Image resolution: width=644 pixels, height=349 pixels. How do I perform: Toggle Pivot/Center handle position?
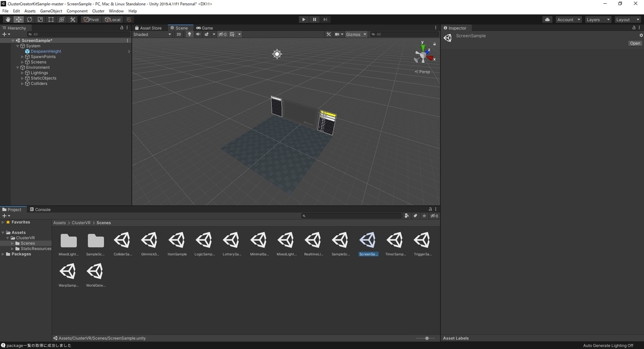[91, 19]
